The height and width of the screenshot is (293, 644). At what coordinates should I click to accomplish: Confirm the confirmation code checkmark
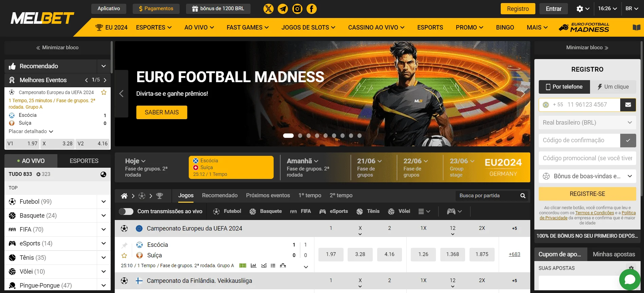[x=628, y=140]
